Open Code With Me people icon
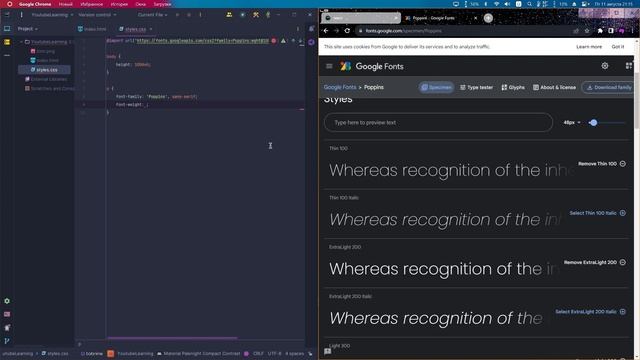The width and height of the screenshot is (640, 360). 229,15
